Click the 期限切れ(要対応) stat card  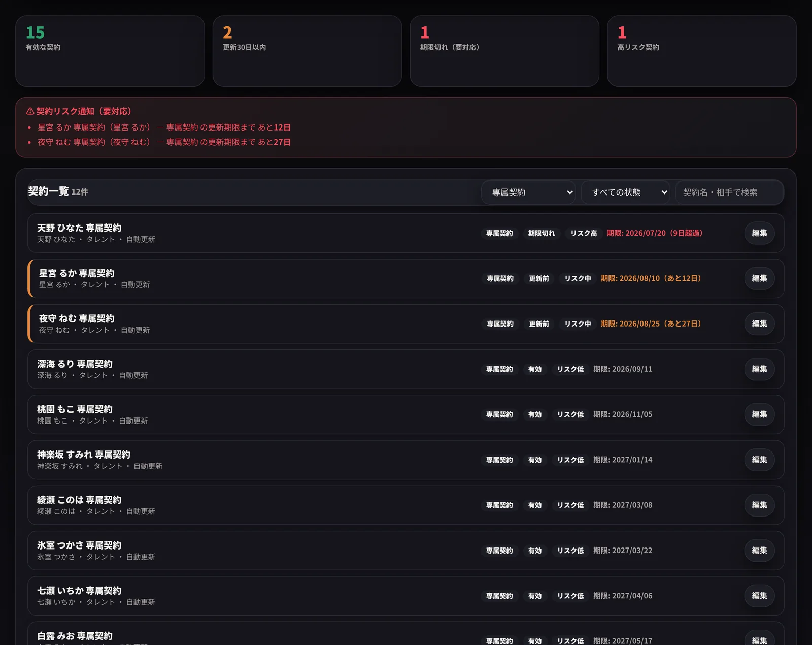504,51
